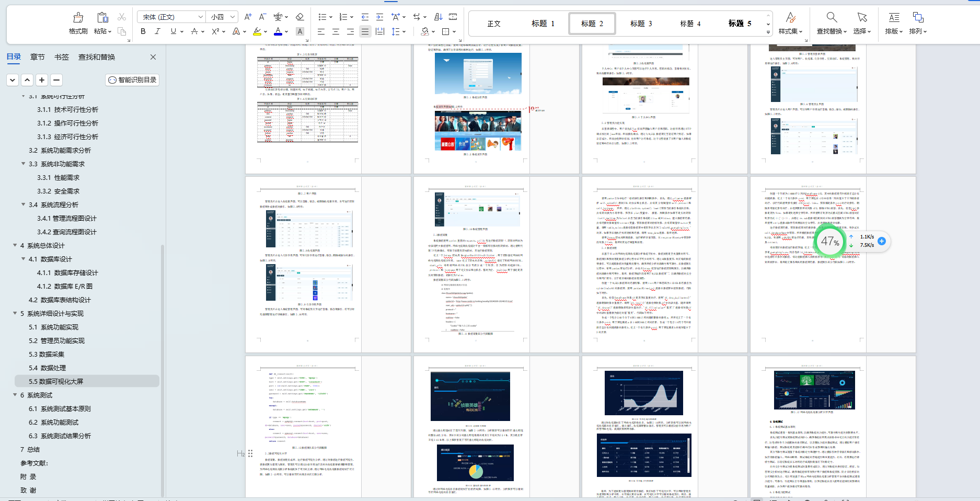Jump to next heading with down-arrow button
This screenshot has width=980, height=501.
[x=13, y=80]
